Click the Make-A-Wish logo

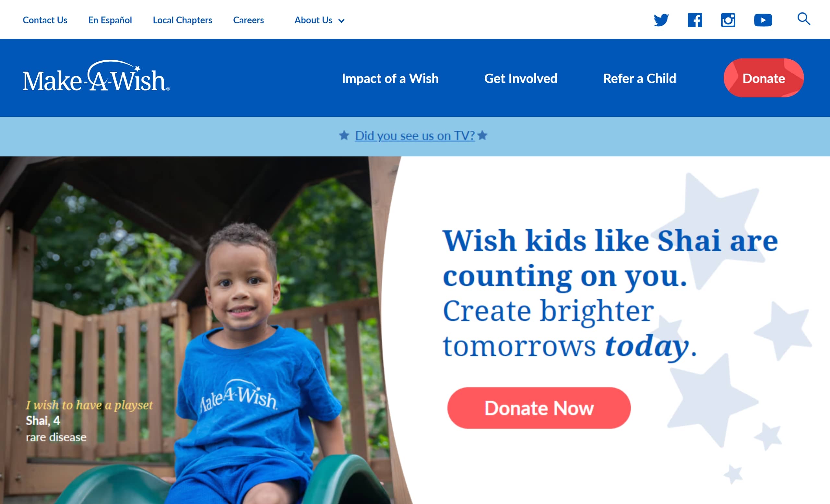[x=96, y=76]
